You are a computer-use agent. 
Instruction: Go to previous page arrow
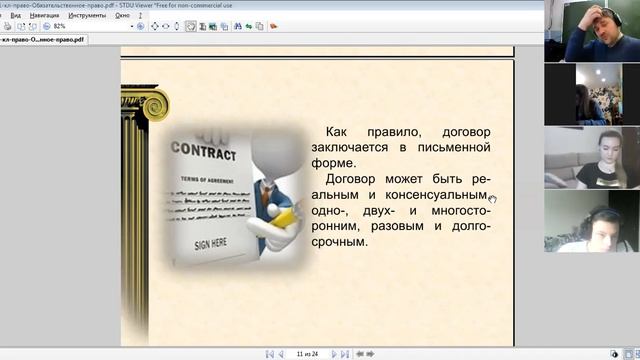281,354
